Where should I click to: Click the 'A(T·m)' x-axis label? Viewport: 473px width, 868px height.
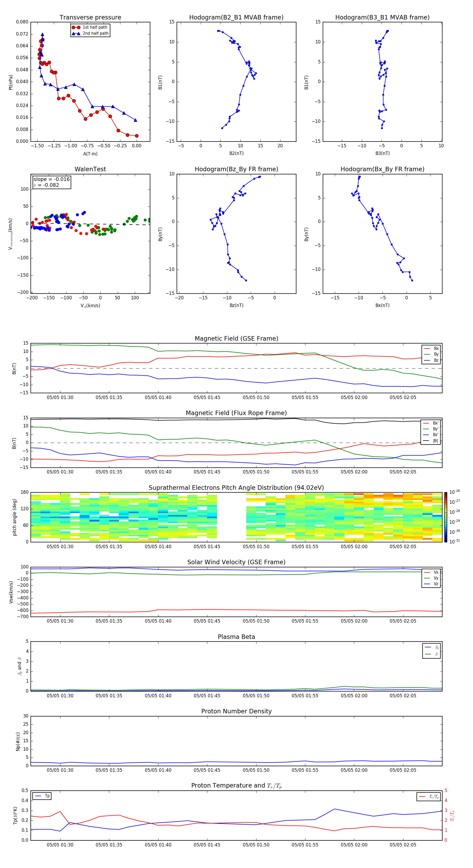point(90,154)
